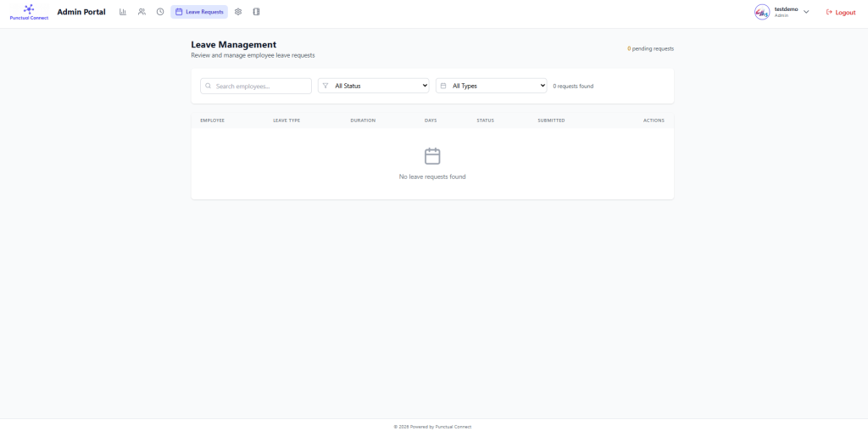Select the Leave Requests tab
Image resolution: width=868 pixels, height=431 pixels.
[x=199, y=12]
